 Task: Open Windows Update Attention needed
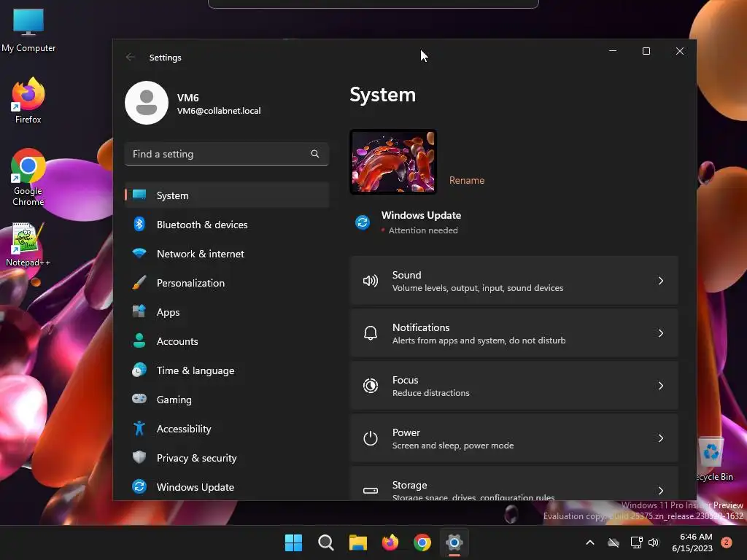point(409,222)
